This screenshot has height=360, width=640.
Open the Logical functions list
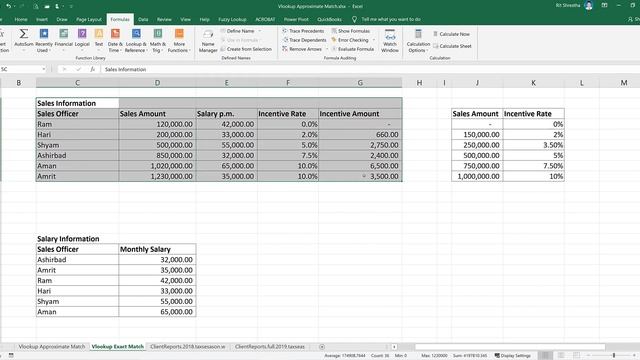click(x=82, y=40)
